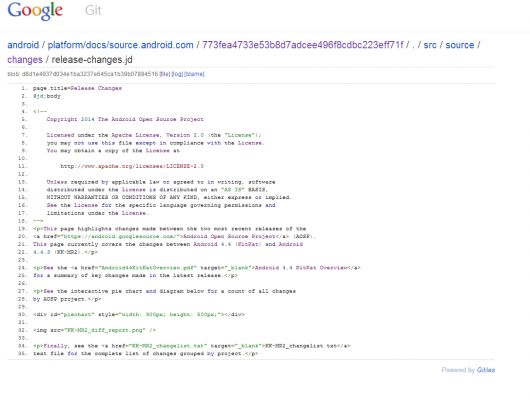Open the android breadcrumb link

[x=23, y=45]
